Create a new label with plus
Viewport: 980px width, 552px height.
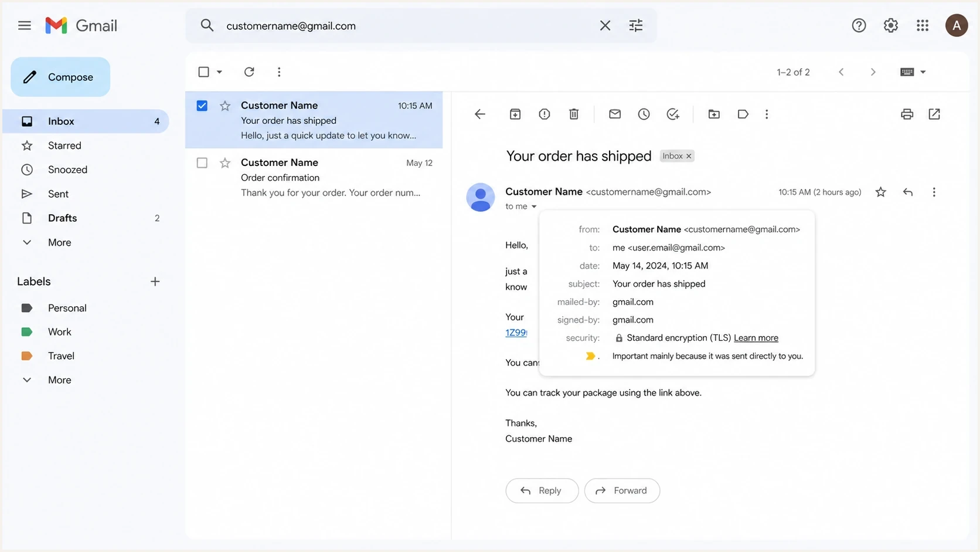155,282
